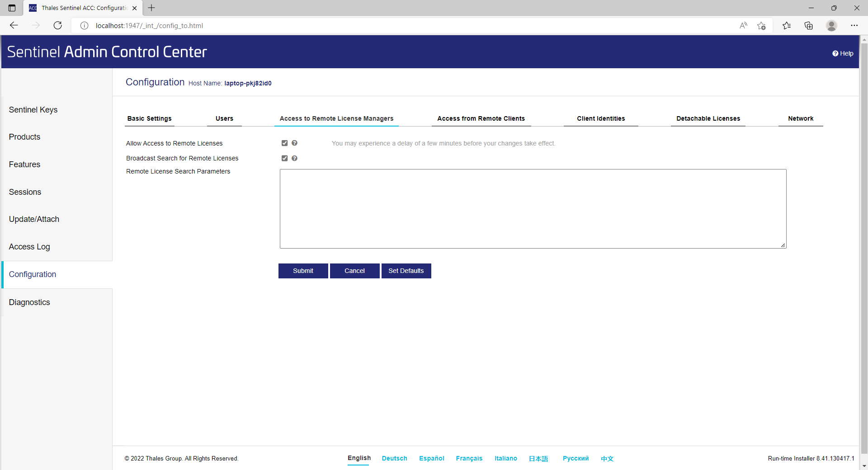868x470 pixels.
Task: Select Configuration in the sidebar
Action: (33, 274)
